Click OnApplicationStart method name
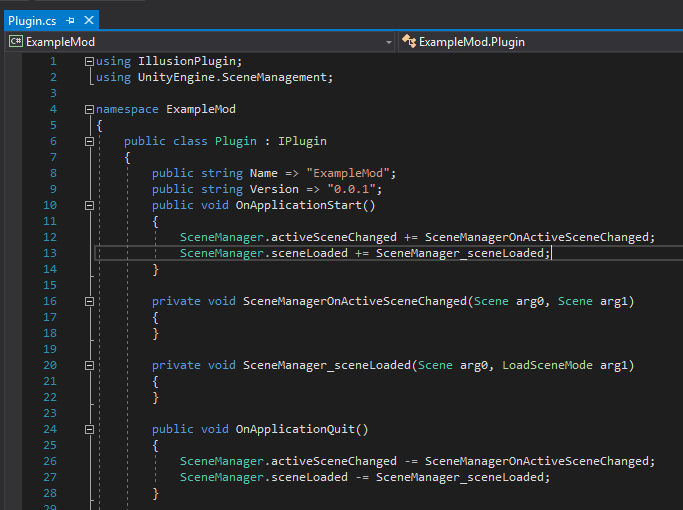The height and width of the screenshot is (510, 683). tap(299, 205)
